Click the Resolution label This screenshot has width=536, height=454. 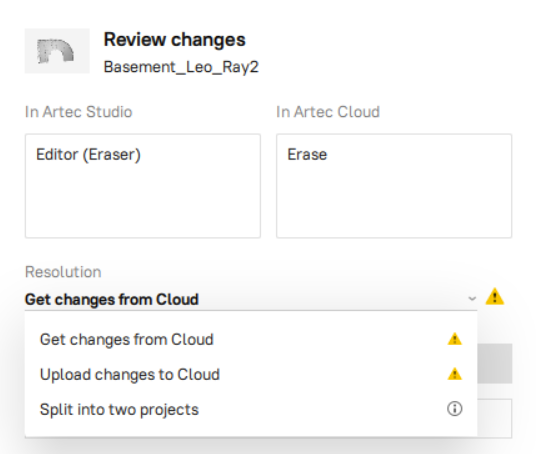(x=63, y=272)
